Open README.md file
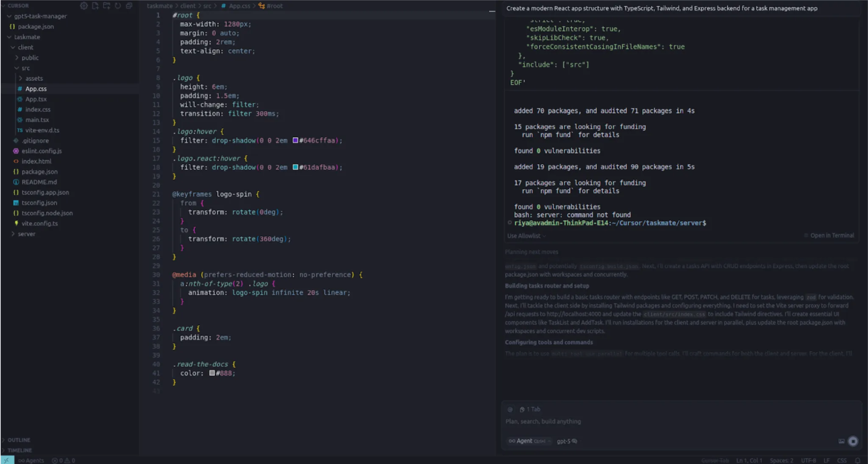 click(x=39, y=182)
